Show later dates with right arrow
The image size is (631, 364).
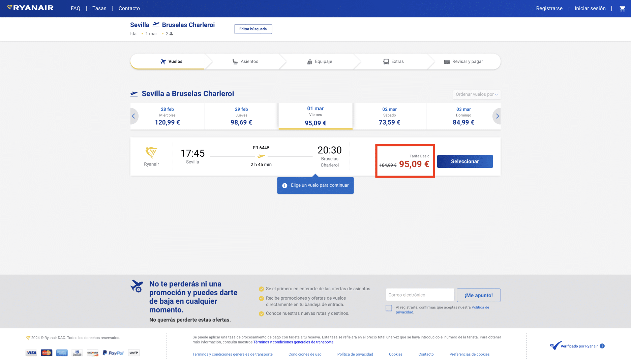[x=497, y=116]
